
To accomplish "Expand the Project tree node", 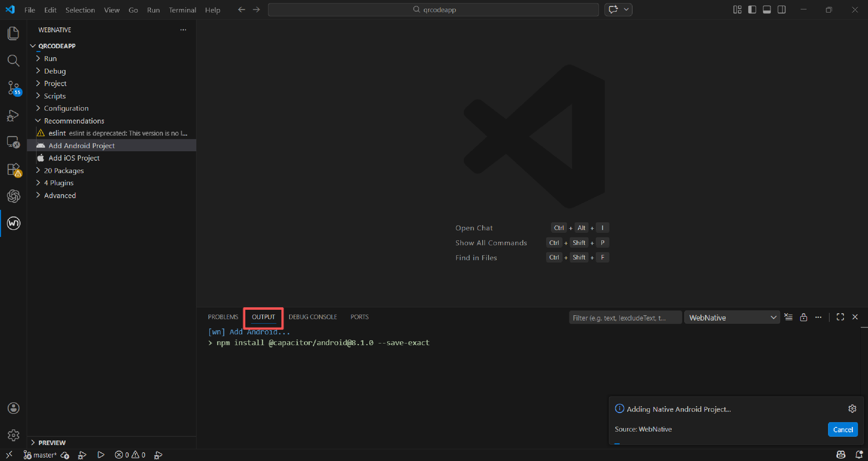I will click(38, 83).
